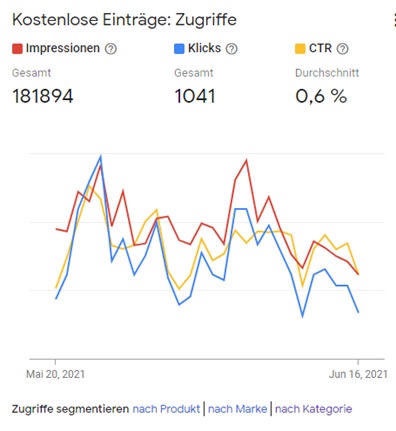Click the yellow CTR legend square

pos(300,49)
